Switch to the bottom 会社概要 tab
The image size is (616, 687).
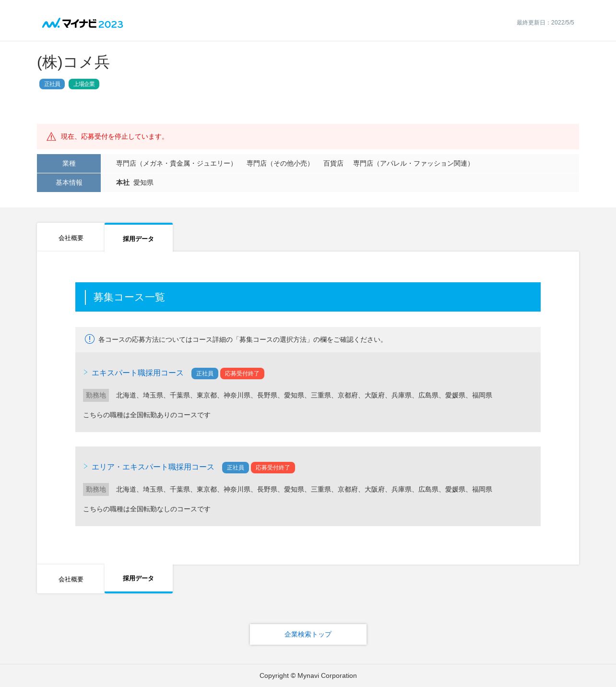click(x=71, y=579)
